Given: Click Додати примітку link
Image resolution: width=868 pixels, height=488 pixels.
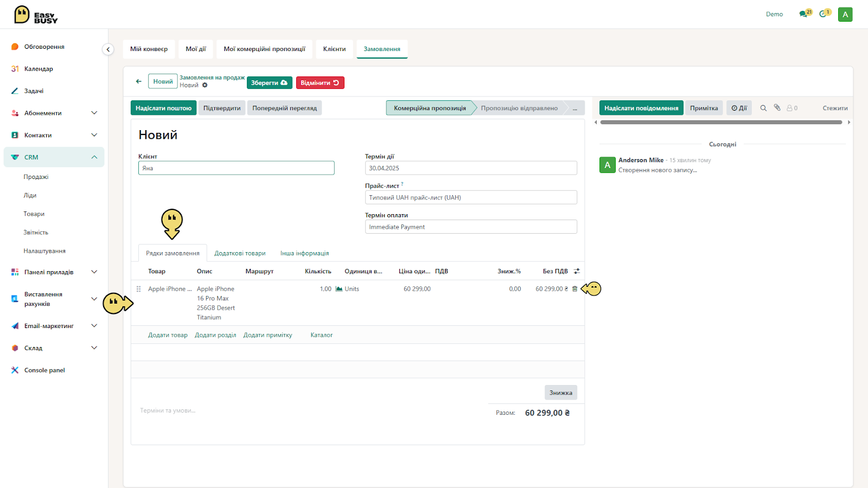Looking at the screenshot, I should [267, 335].
